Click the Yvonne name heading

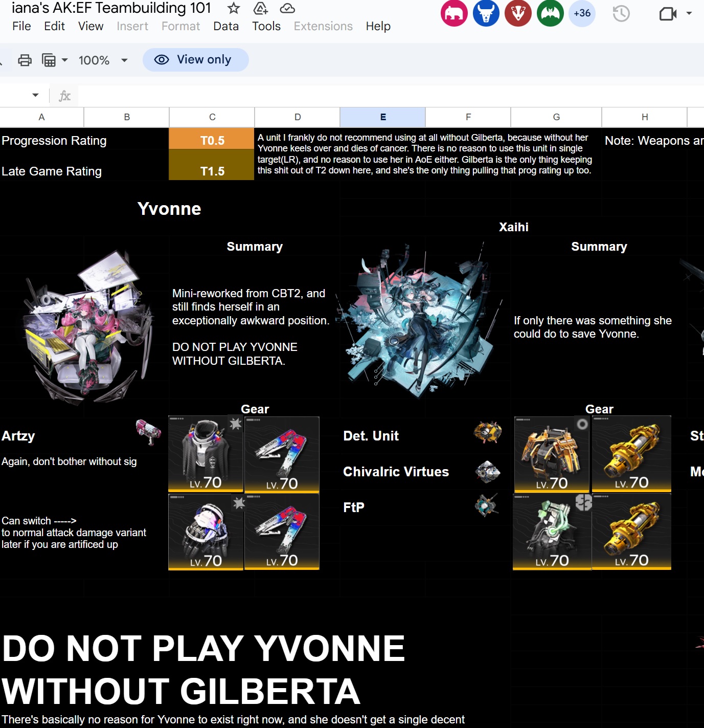169,209
